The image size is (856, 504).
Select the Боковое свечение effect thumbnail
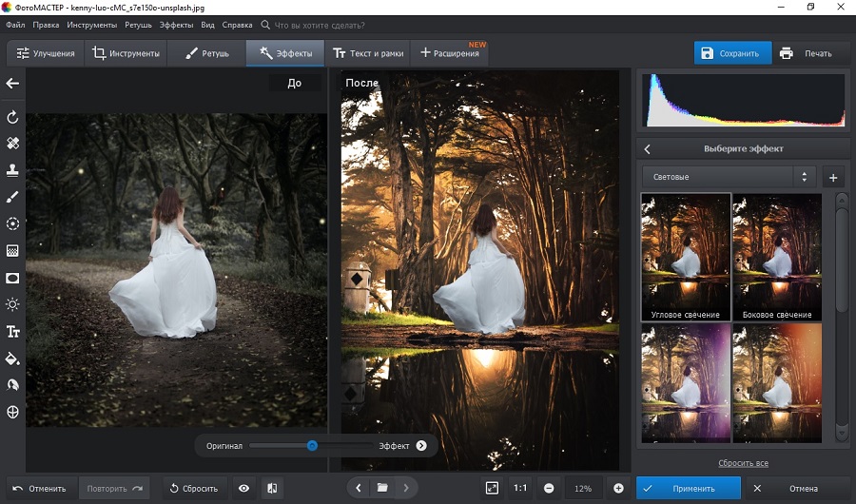777,257
